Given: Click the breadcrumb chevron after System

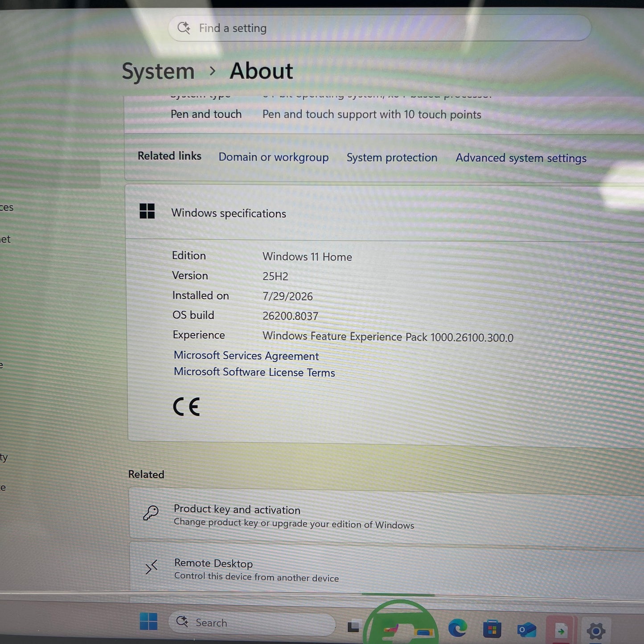Looking at the screenshot, I should click(213, 71).
